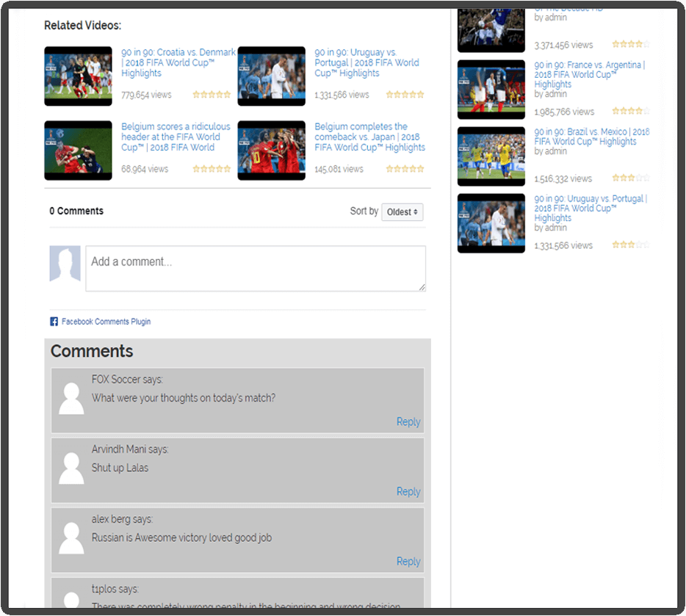Click 'FOX Soccer says:' author name
This screenshot has width=686, height=616.
[x=127, y=380]
